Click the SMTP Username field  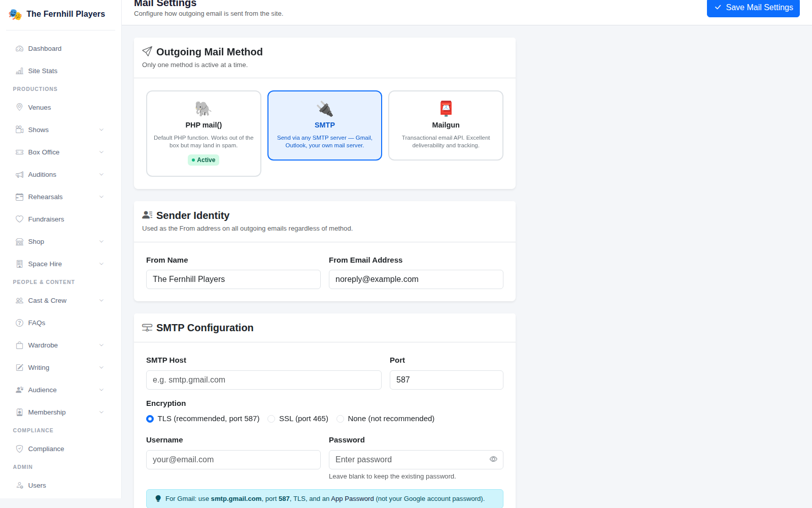tap(233, 460)
